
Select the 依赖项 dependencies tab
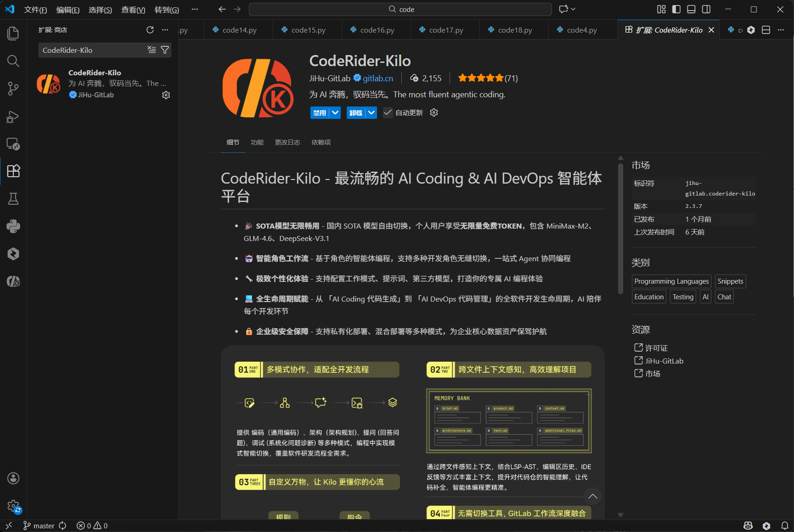(321, 142)
